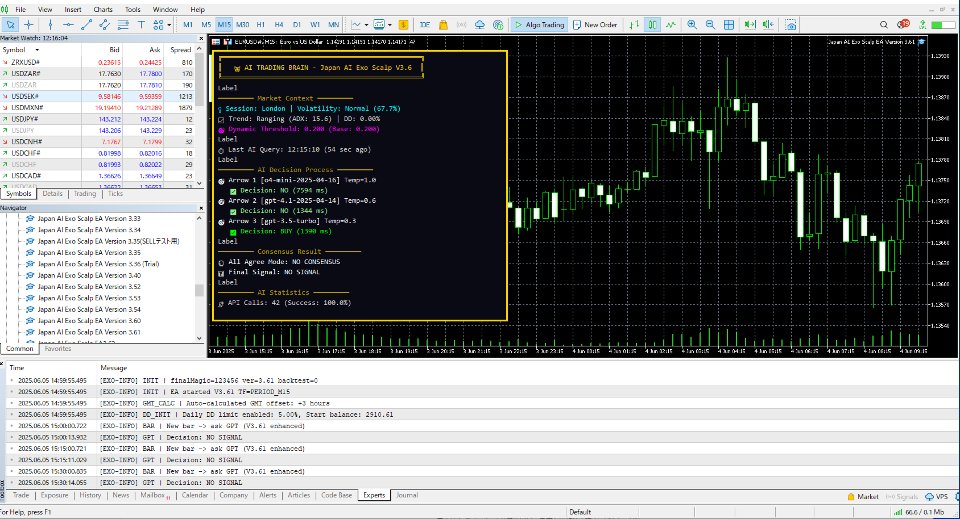Switch timeframe to M5

pos(206,24)
